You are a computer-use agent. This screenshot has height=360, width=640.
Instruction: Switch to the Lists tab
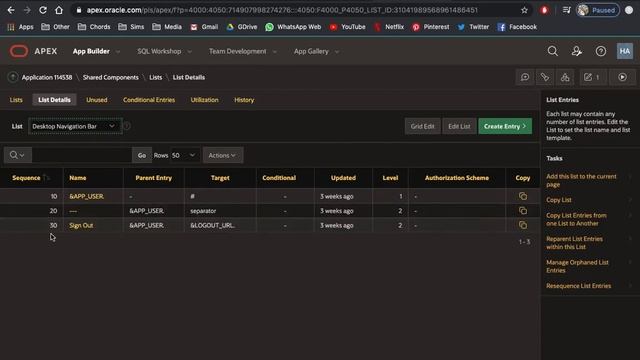[16, 100]
